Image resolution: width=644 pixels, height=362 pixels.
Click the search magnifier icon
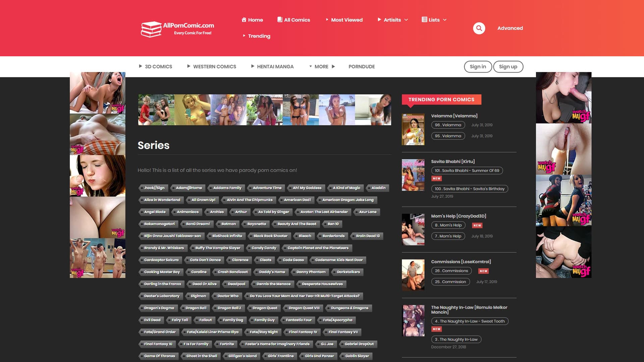[479, 28]
